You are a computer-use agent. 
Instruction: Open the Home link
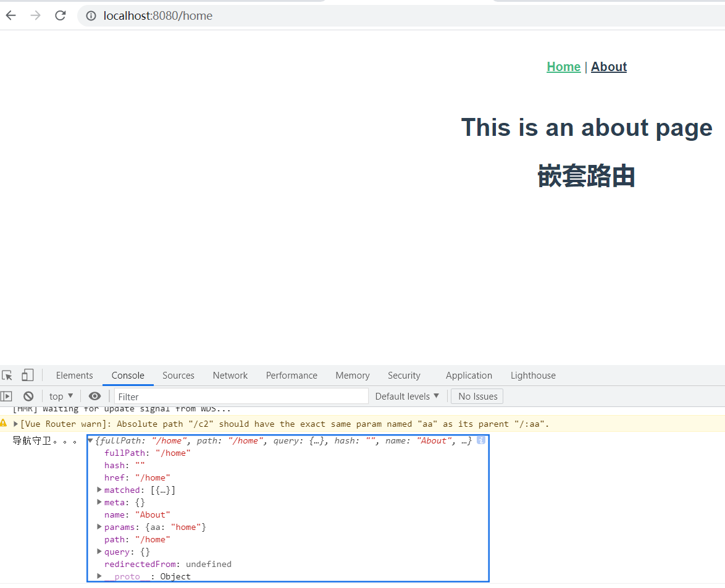click(x=563, y=67)
